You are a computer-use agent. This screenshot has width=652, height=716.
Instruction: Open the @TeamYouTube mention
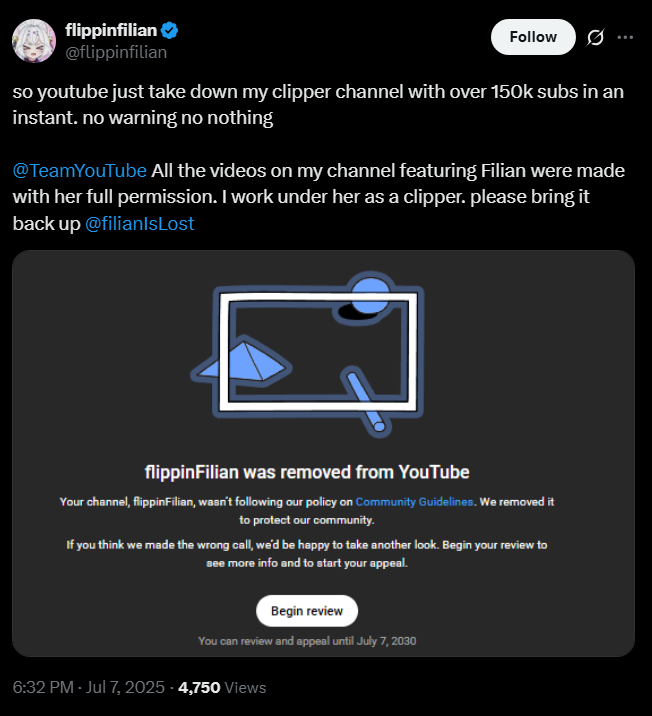click(80, 169)
